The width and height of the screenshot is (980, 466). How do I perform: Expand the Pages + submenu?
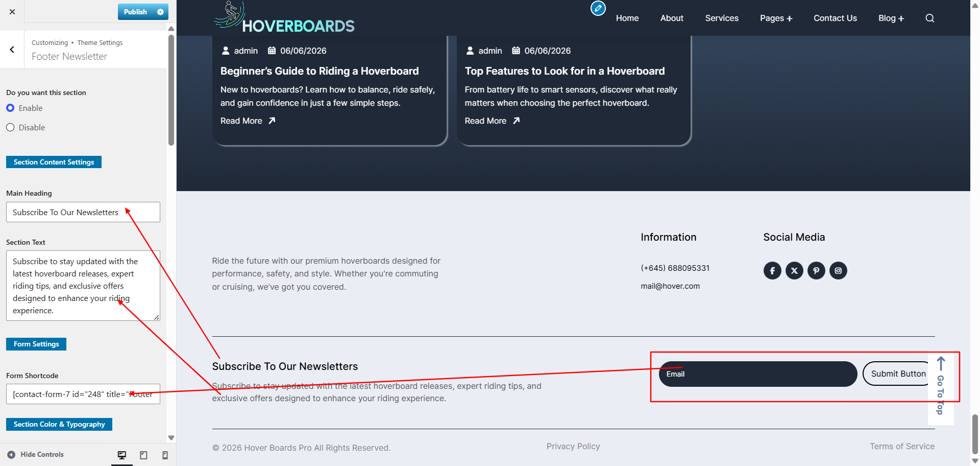(776, 18)
